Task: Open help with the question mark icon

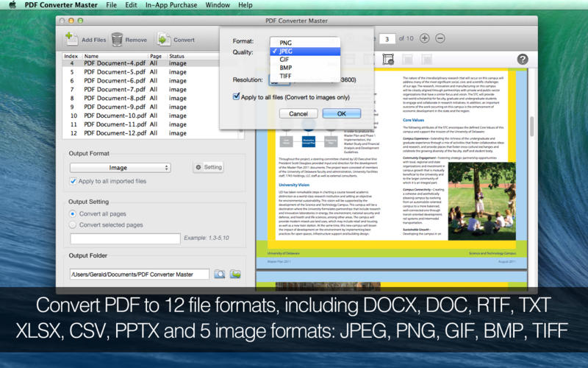Action: [x=523, y=59]
